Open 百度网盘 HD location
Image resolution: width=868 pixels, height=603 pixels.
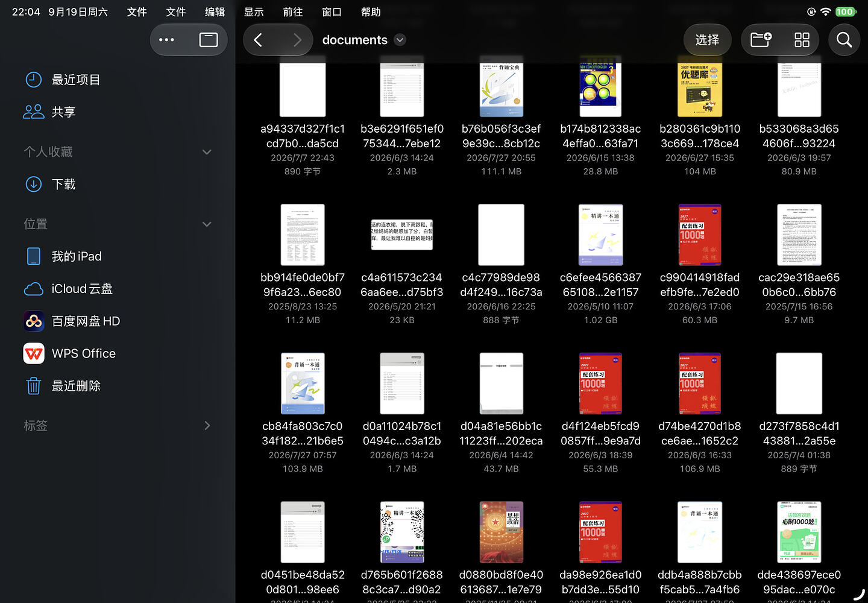tap(118, 321)
